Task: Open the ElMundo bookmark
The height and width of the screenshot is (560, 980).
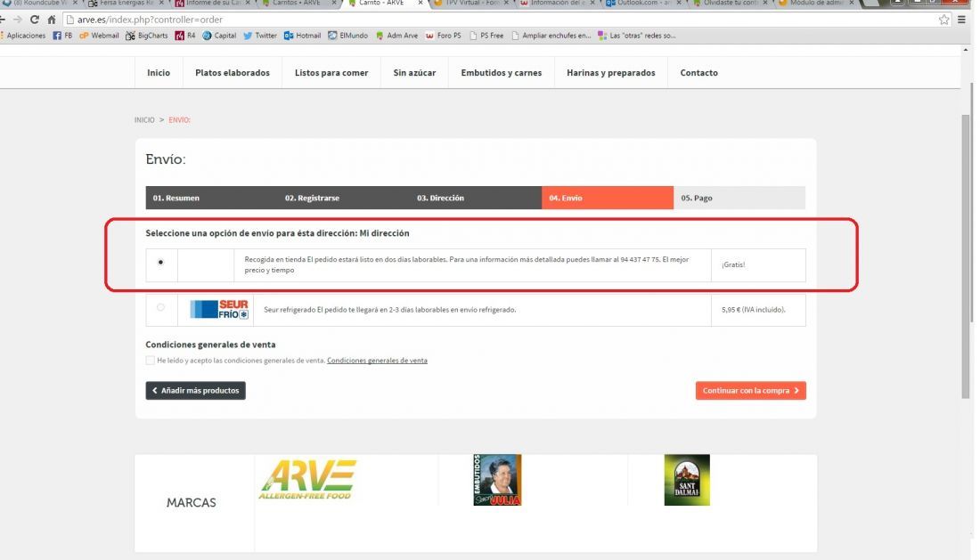Action: [x=348, y=36]
